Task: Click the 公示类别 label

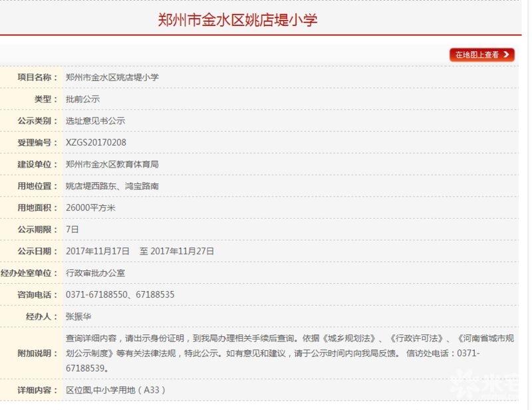Action: point(37,121)
